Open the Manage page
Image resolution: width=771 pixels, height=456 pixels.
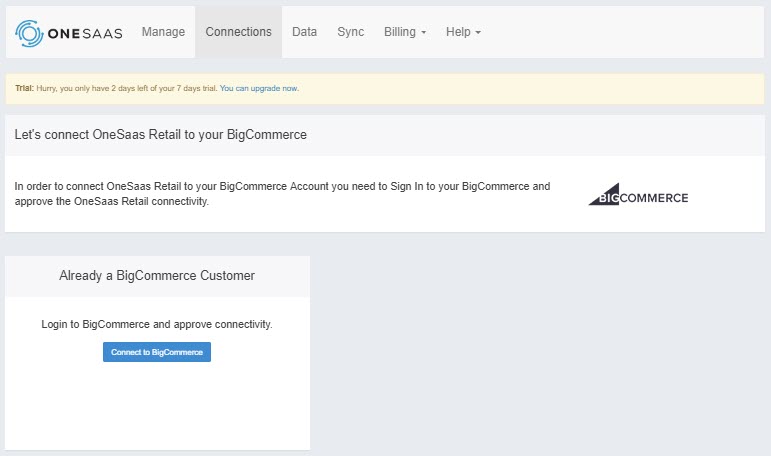pyautogui.click(x=163, y=32)
